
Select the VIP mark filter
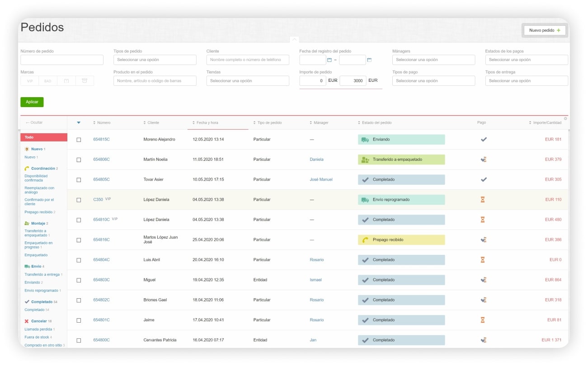[30, 81]
